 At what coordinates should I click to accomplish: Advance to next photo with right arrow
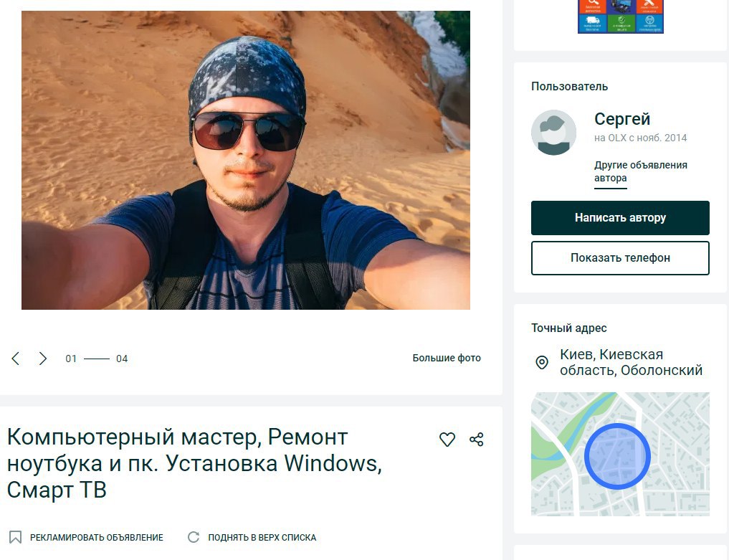tap(43, 359)
